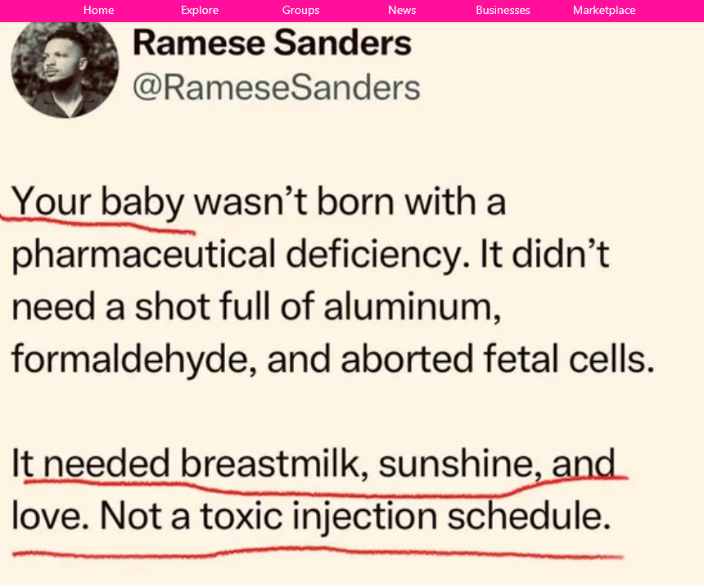
Task: Click the phrase 'toxic injection schedule'
Action: tap(405, 516)
